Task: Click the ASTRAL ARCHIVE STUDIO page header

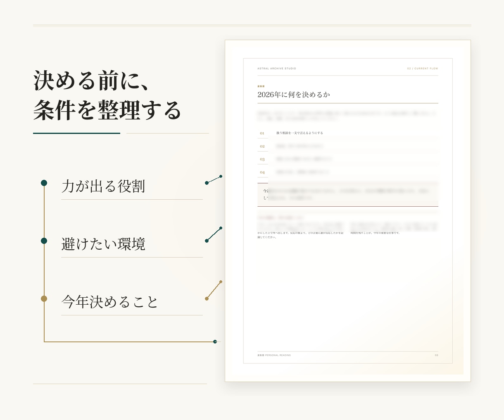Action: (277, 69)
